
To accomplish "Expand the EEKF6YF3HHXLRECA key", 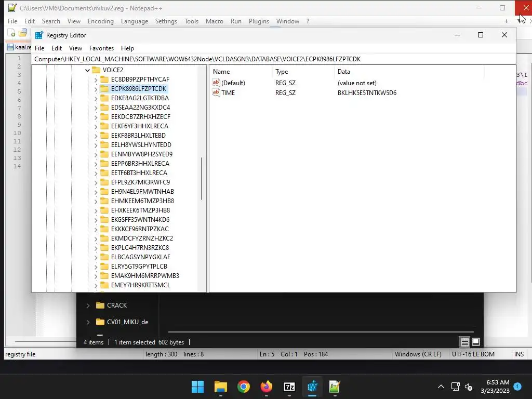I will (x=96, y=126).
